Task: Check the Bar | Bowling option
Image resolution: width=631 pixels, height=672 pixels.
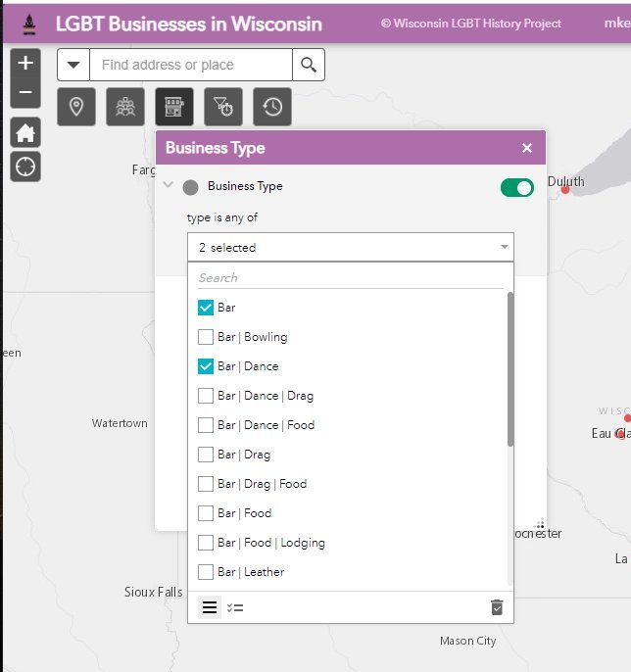Action: point(206,337)
